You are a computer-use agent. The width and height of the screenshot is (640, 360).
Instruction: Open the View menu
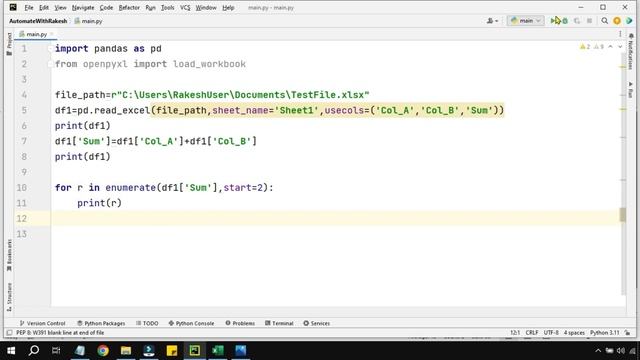(60, 8)
